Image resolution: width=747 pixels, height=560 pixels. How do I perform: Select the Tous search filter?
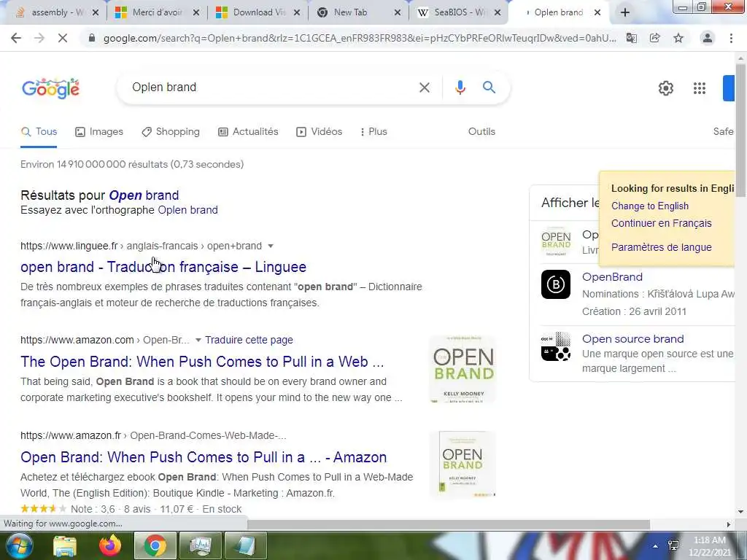[x=39, y=132]
